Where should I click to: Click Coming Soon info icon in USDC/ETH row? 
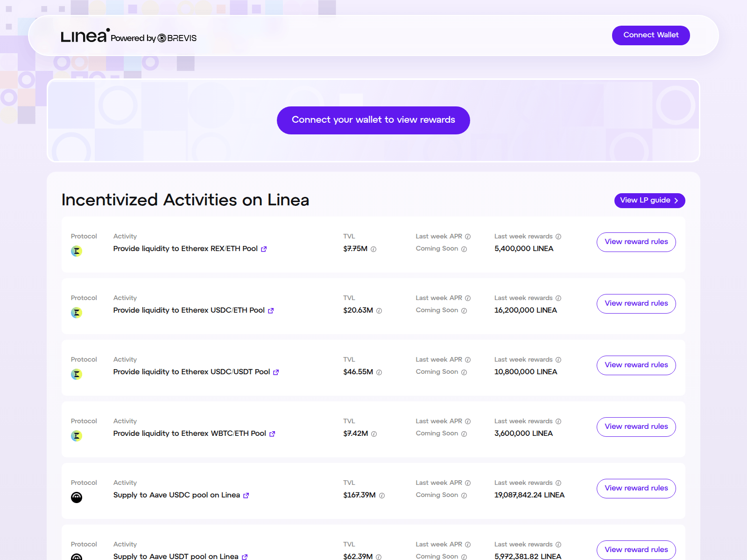click(x=464, y=311)
